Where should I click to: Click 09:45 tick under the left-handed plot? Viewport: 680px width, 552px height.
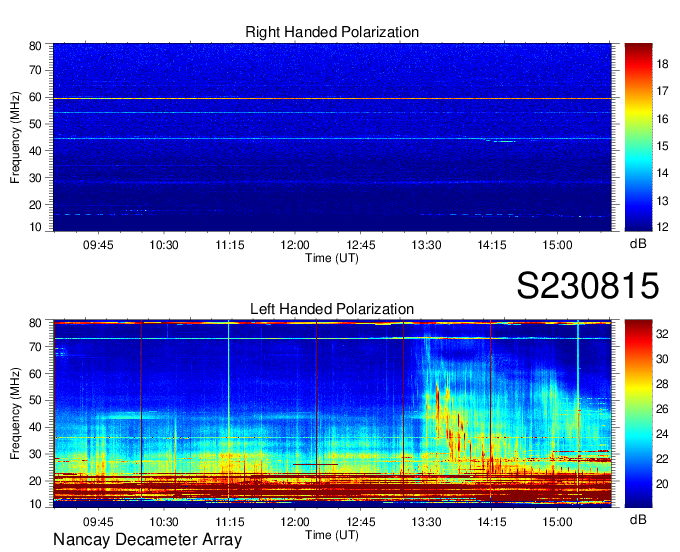[x=98, y=522]
